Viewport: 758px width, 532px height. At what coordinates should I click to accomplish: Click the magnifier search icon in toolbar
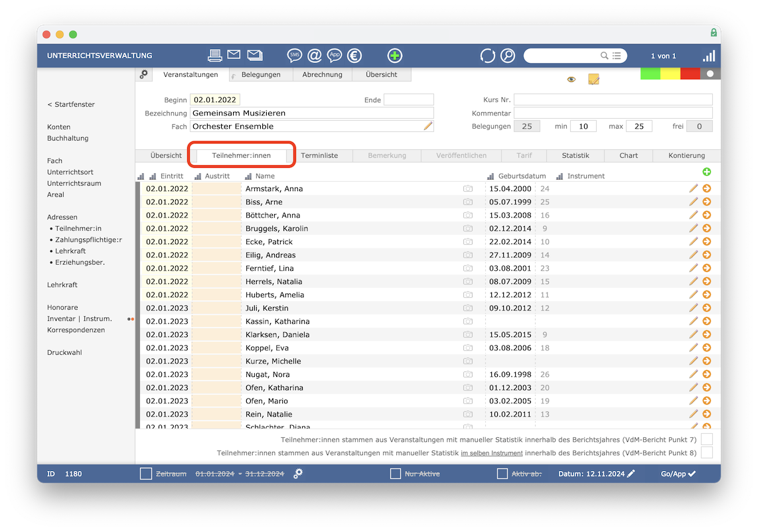pos(508,56)
